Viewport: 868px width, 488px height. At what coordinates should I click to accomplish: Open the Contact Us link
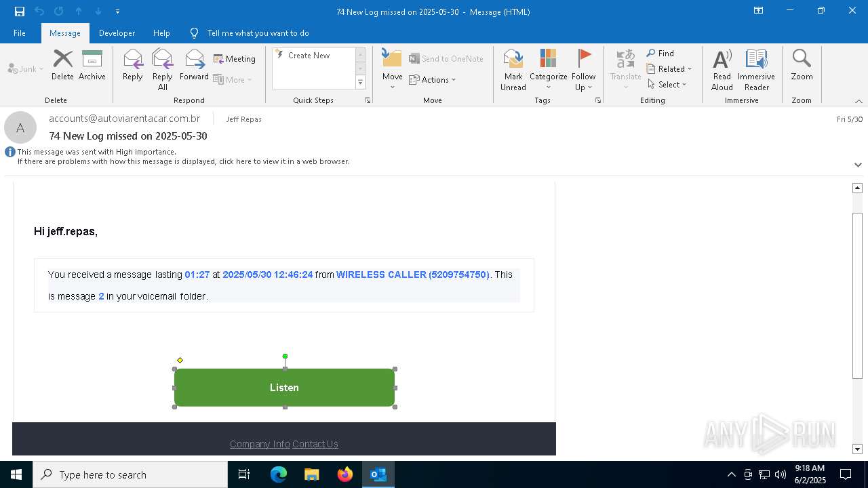click(x=315, y=444)
